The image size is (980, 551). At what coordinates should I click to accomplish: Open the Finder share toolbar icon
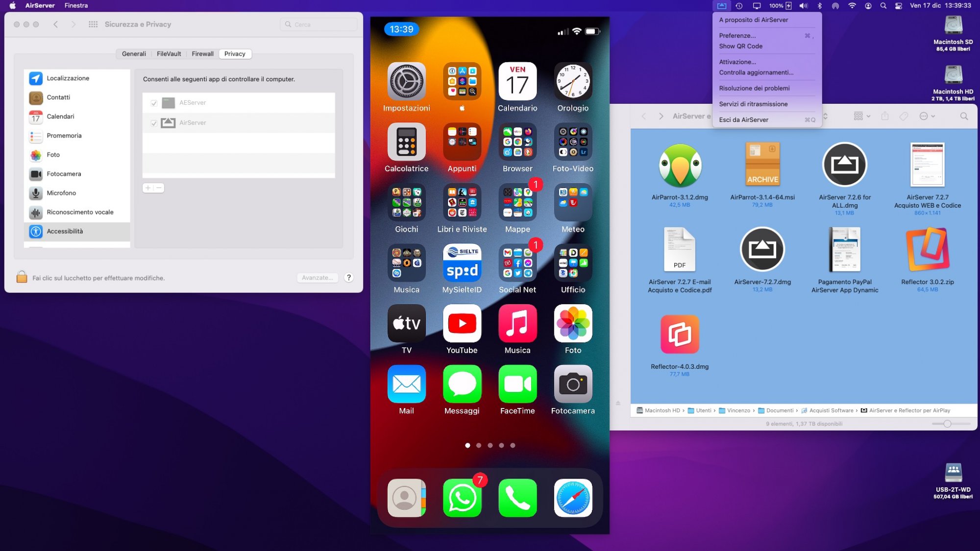pyautogui.click(x=884, y=116)
